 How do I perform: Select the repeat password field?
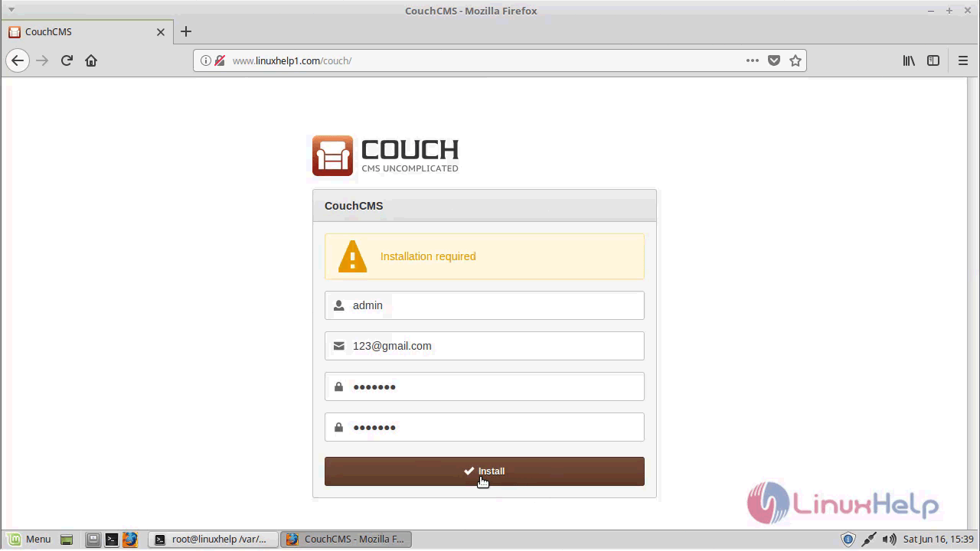click(484, 427)
